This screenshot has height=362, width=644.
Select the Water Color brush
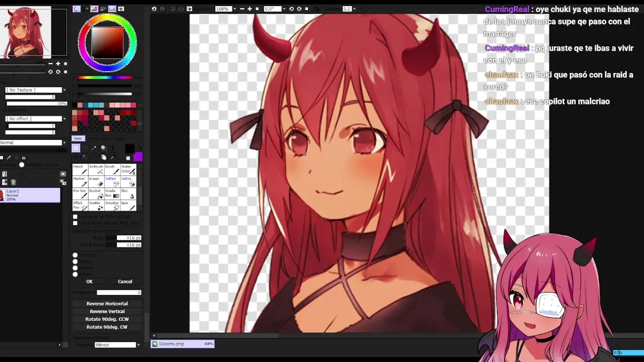128,169
